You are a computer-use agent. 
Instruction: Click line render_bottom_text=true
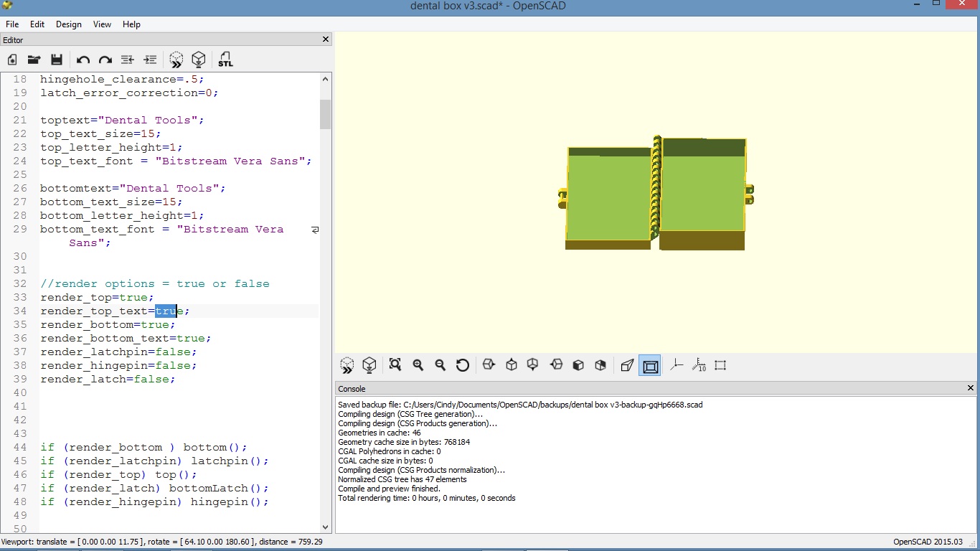[126, 338]
